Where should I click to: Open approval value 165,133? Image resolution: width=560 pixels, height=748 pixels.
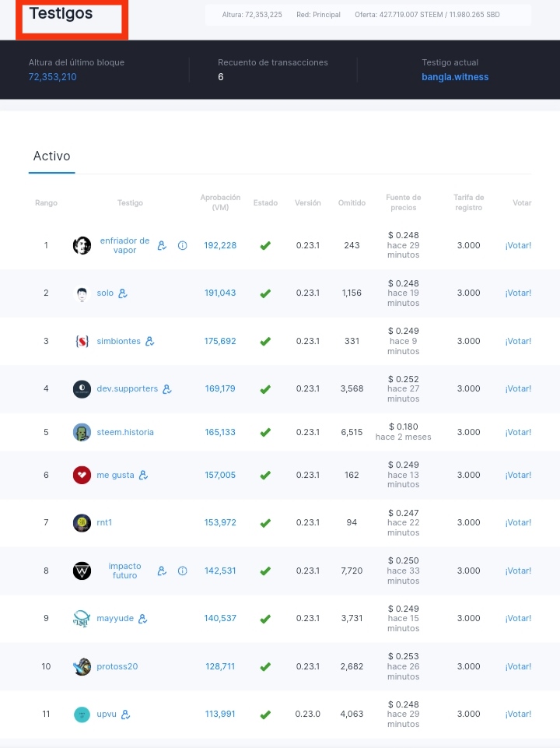tap(220, 432)
